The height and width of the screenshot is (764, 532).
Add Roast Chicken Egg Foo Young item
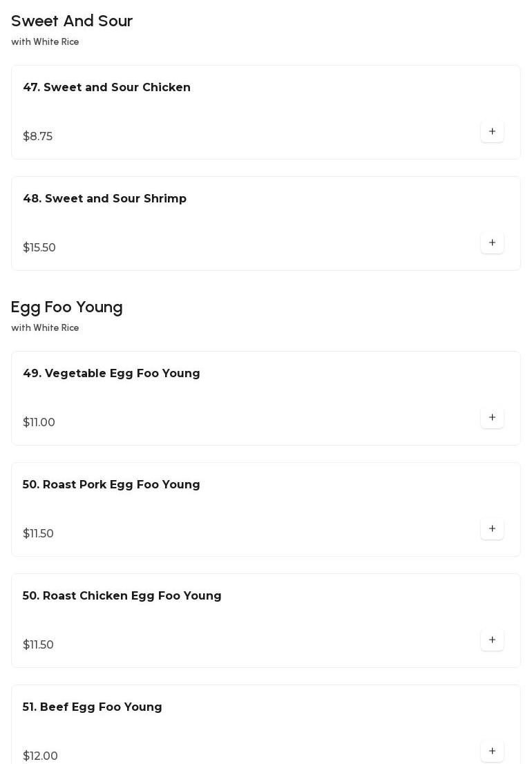(x=492, y=640)
